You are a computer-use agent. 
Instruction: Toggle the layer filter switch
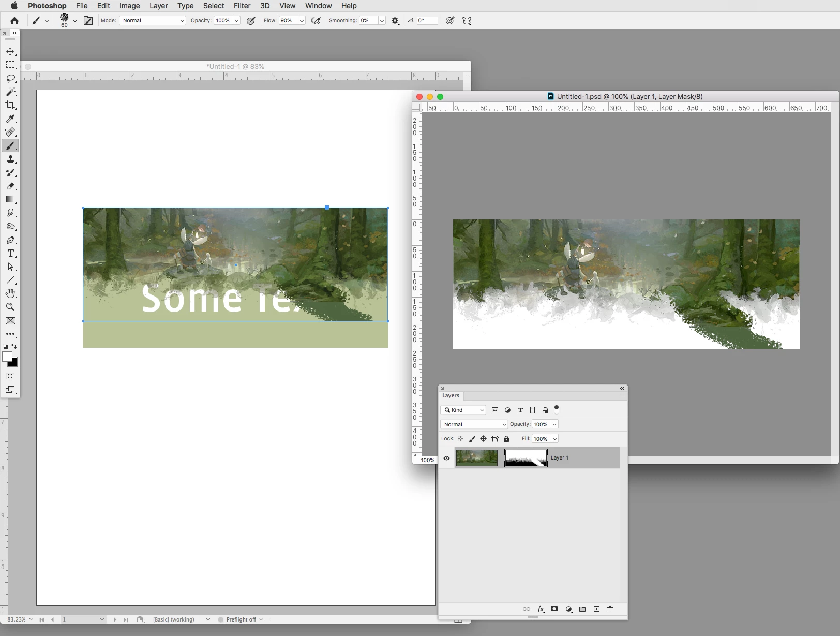pyautogui.click(x=557, y=409)
